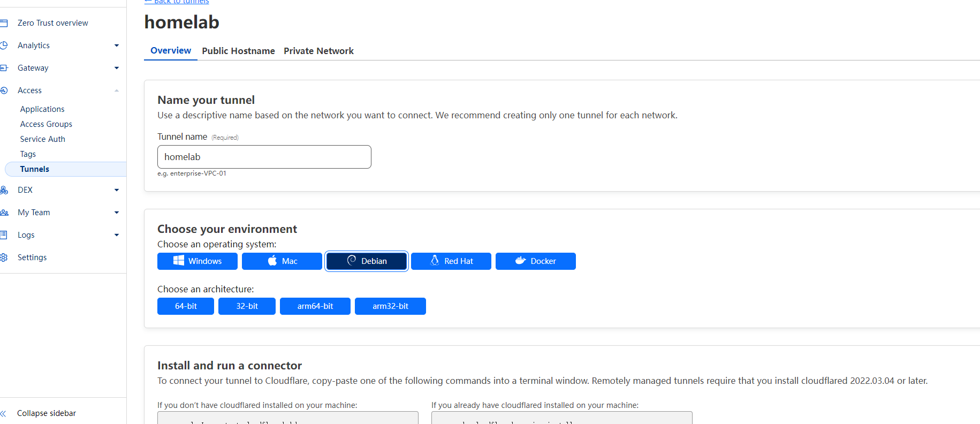This screenshot has height=424, width=980.
Task: Collapse the Access section arrow
Action: [x=117, y=90]
